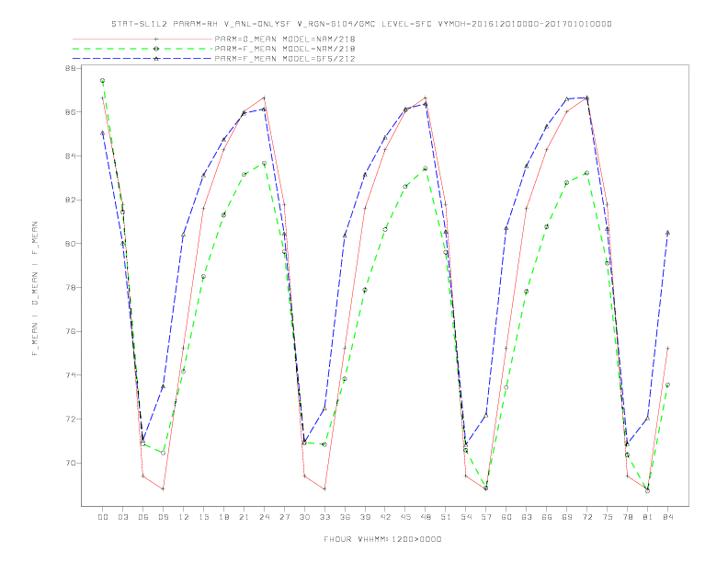Viewport: 728px width, 563px height.
Task: Click the x-axis forecast hour label 39
Action: coord(365,517)
